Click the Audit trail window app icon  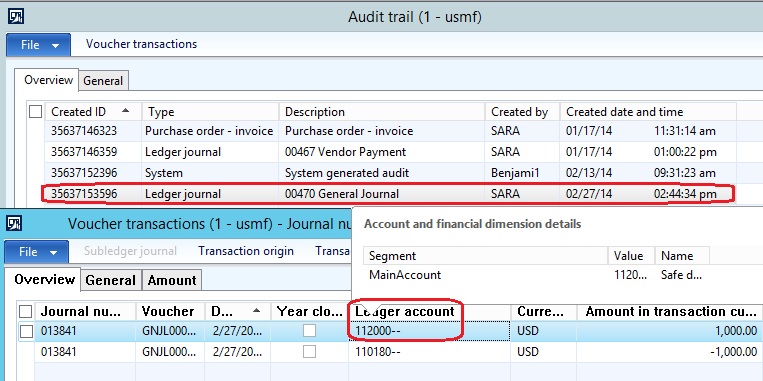tap(16, 17)
